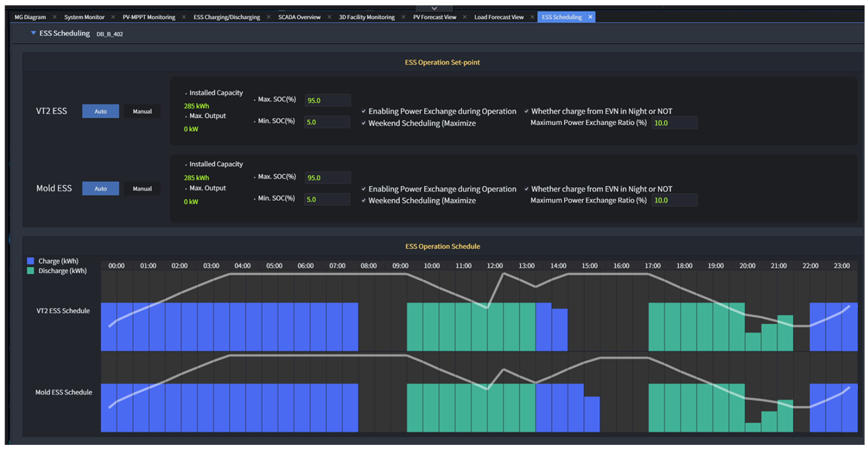Screen dimensions: 868x450
Task: Close the PV-MPPT Monitoring tab
Action: (x=184, y=17)
